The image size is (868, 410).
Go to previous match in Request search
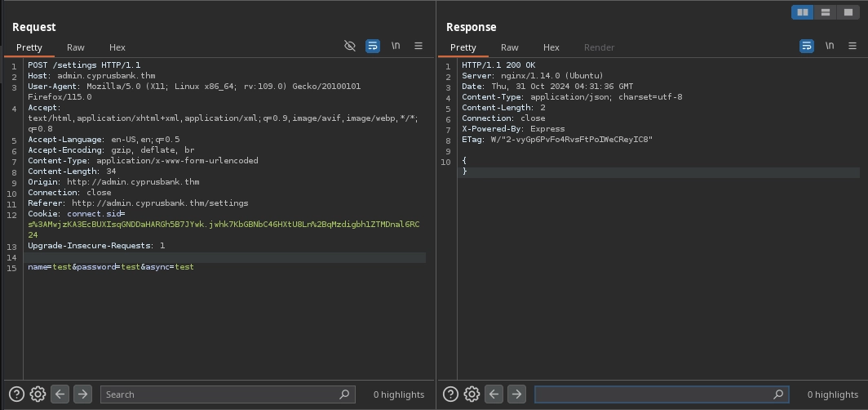coord(60,394)
